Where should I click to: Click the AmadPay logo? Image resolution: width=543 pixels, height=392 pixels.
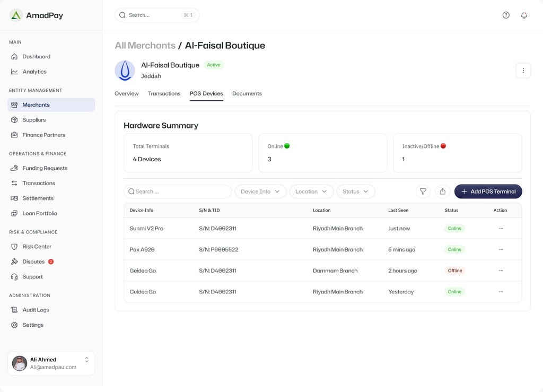[x=37, y=15]
